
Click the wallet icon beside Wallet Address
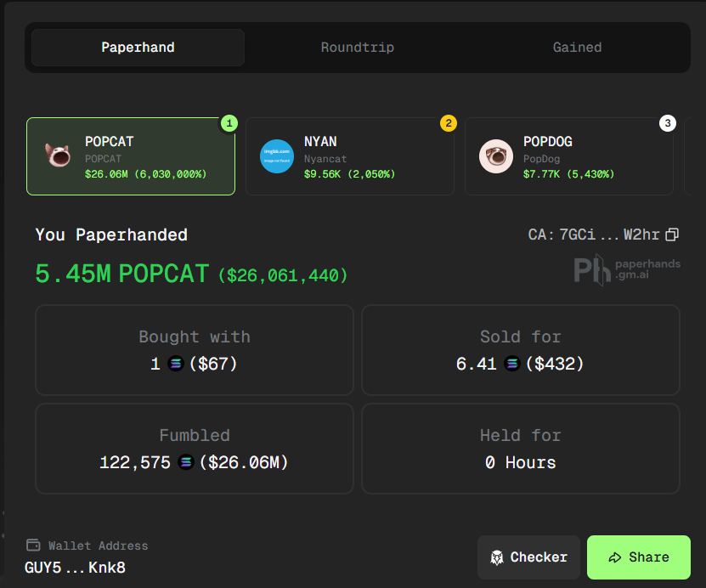33,546
